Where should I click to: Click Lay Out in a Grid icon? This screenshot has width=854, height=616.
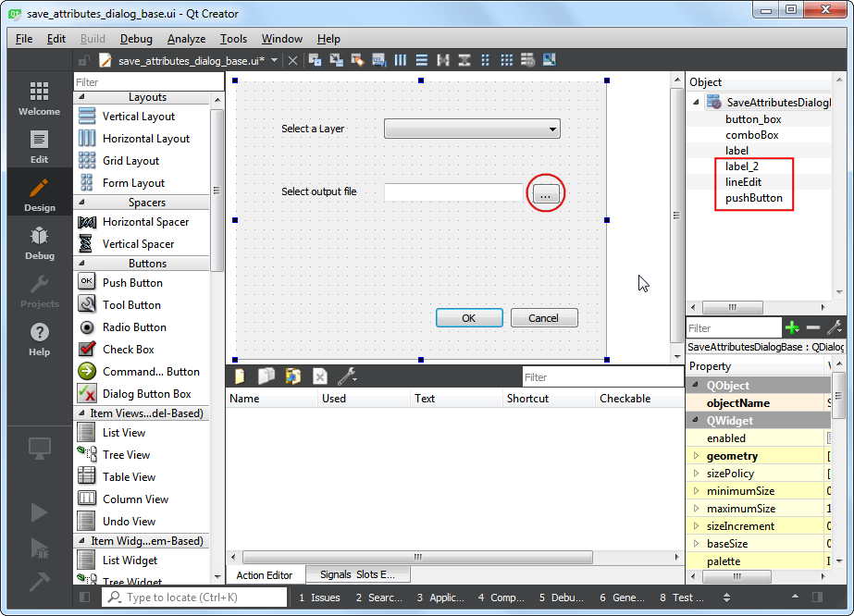point(507,60)
